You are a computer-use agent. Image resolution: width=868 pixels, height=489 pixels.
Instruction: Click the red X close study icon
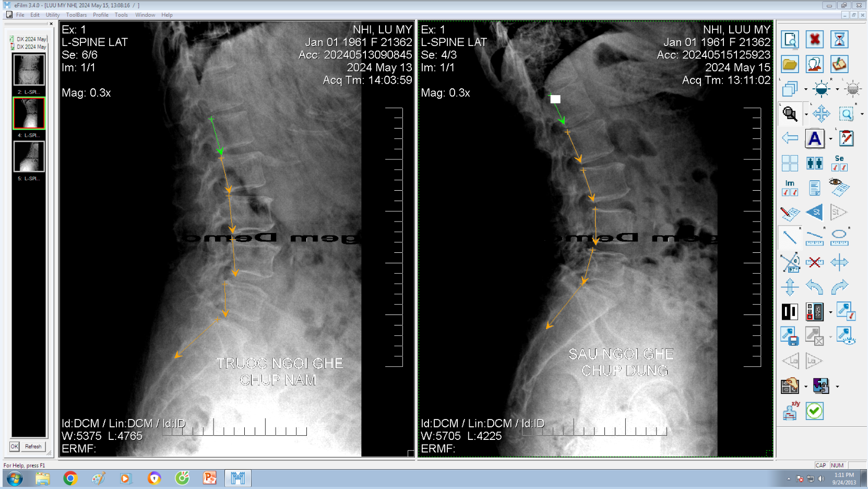(814, 40)
